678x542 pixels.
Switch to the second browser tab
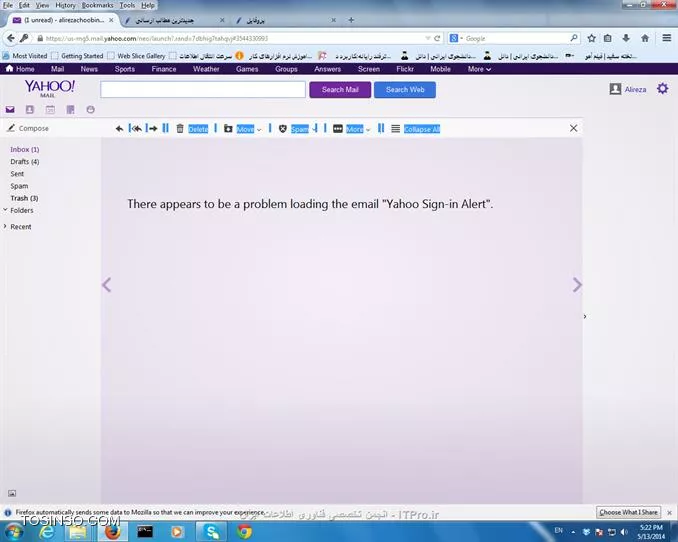[173, 20]
